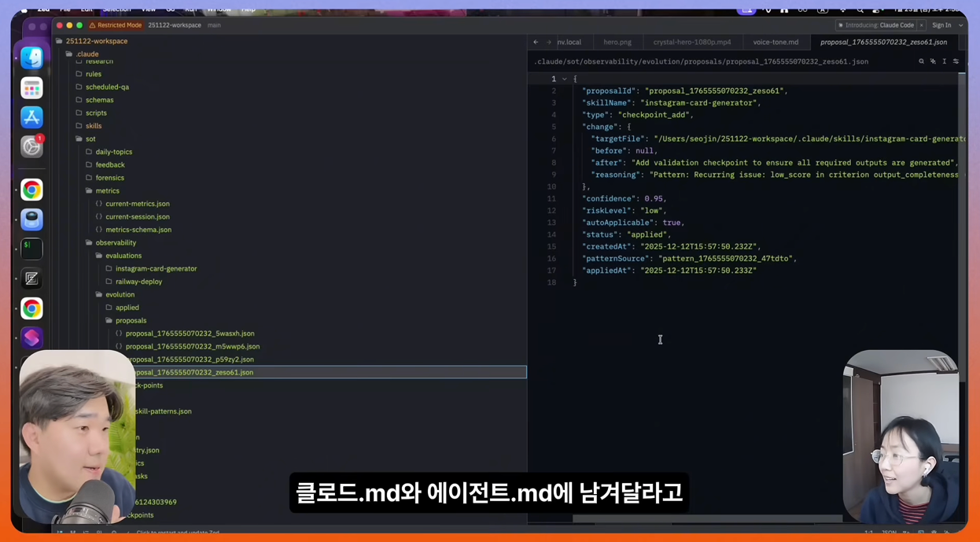Open the user menu chevron beside Sign In

[960, 25]
